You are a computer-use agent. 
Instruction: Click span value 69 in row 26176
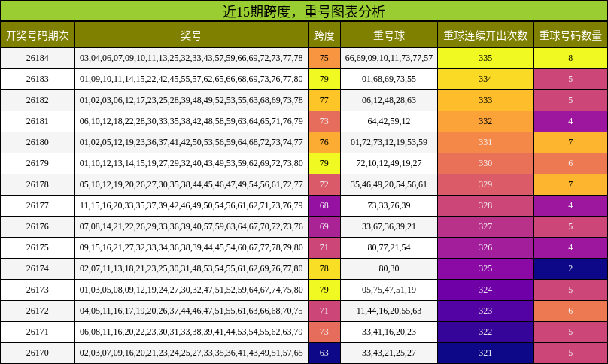pyautogui.click(x=324, y=226)
